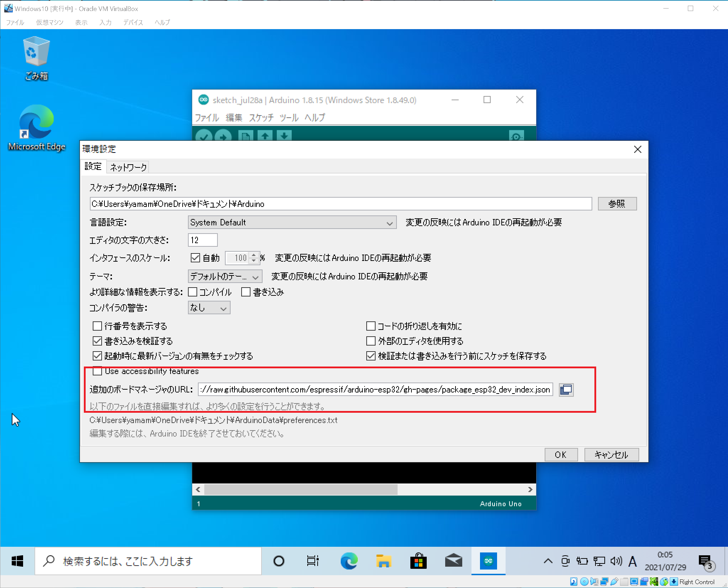Click the board manager URL edit window icon

[566, 390]
